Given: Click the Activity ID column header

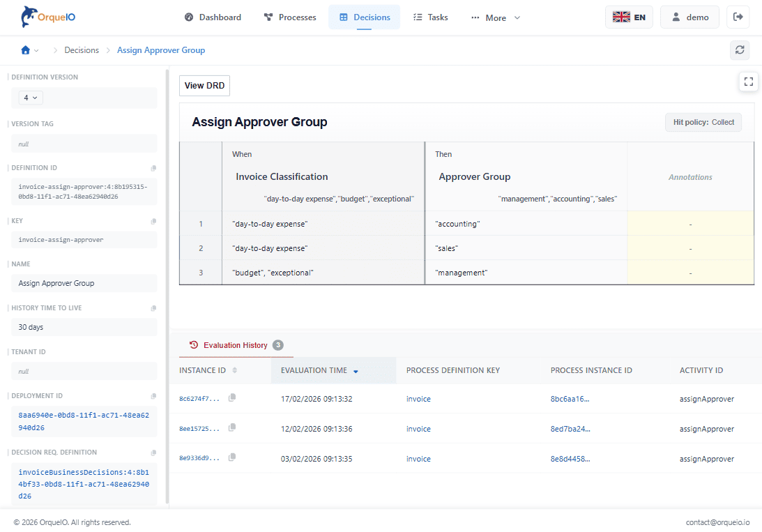Looking at the screenshot, I should [701, 370].
